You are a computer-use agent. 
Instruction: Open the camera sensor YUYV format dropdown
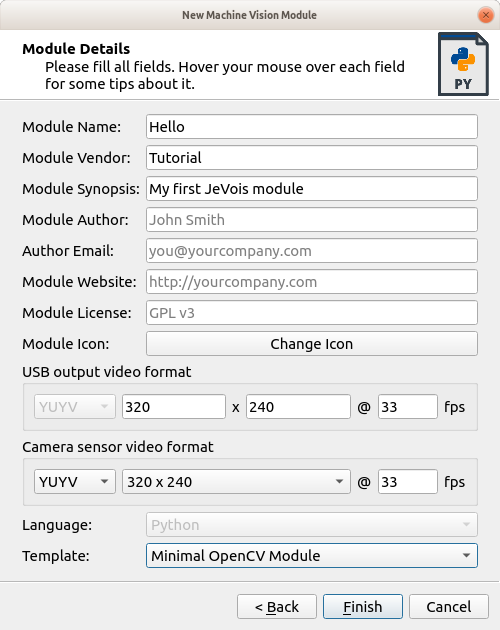click(x=75, y=481)
